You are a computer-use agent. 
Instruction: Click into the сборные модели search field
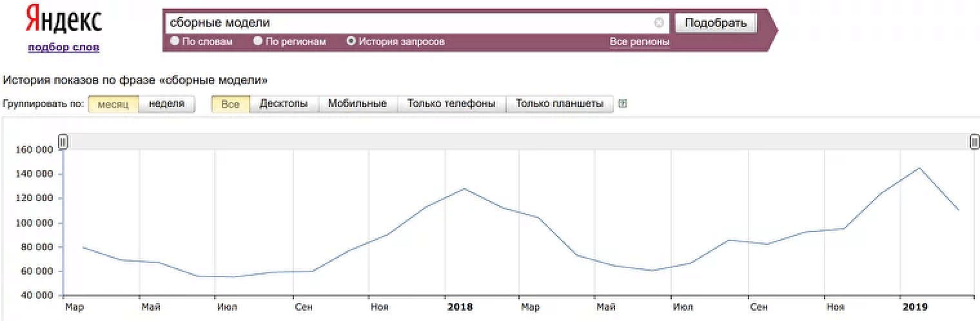[406, 23]
